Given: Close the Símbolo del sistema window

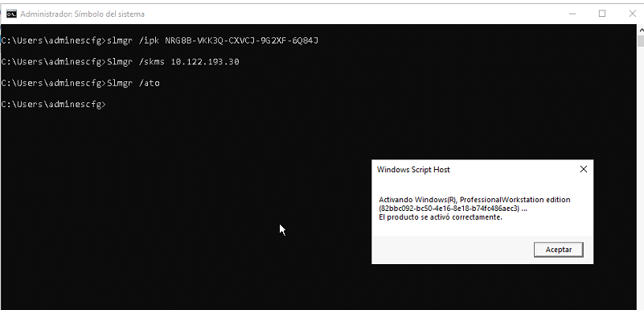Looking at the screenshot, I should pos(633,14).
